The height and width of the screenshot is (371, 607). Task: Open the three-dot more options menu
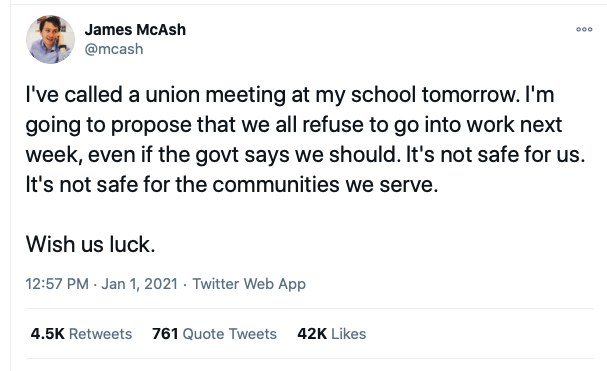coord(584,29)
